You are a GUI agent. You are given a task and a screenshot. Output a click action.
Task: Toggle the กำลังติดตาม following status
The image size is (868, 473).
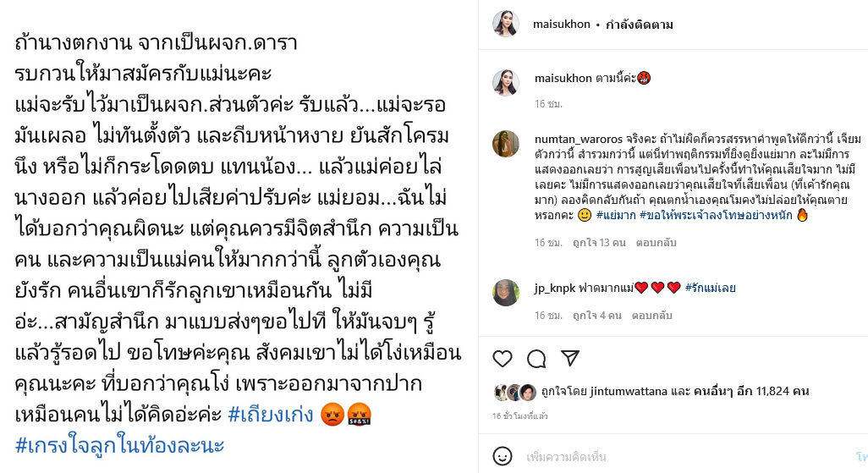coord(640,25)
